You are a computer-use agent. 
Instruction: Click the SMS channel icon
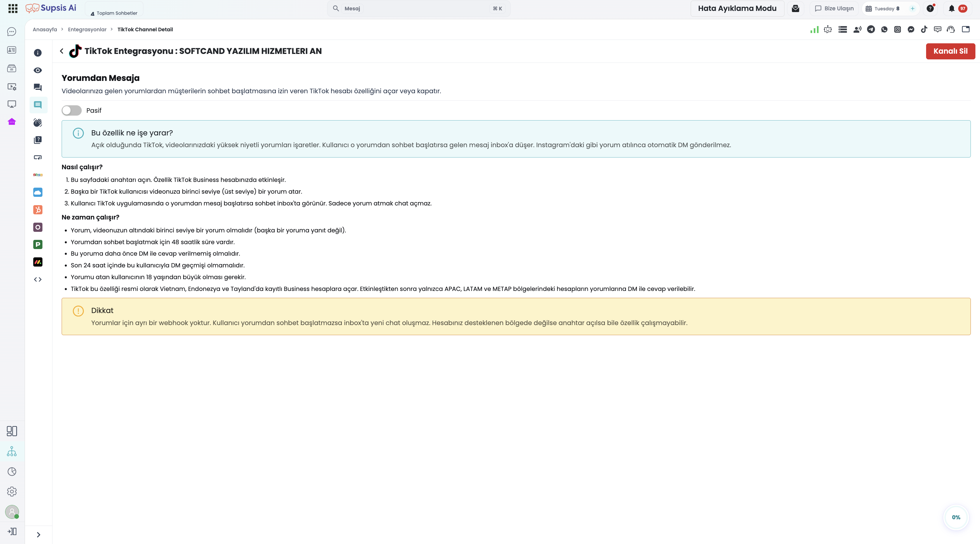[x=937, y=29]
